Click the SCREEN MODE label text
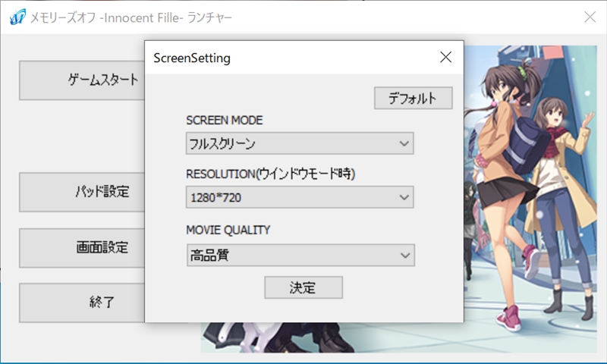 pyautogui.click(x=224, y=121)
